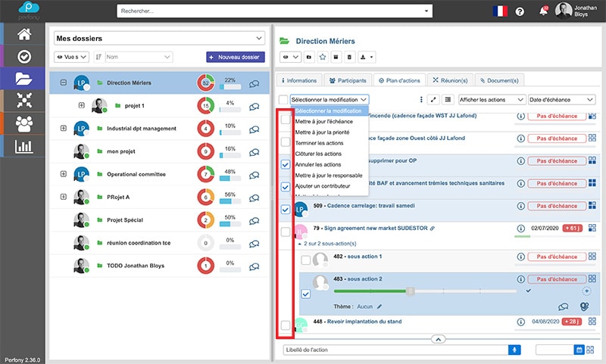The height and width of the screenshot is (364, 606).
Task: Click the notification bell icon
Action: tap(542, 11)
